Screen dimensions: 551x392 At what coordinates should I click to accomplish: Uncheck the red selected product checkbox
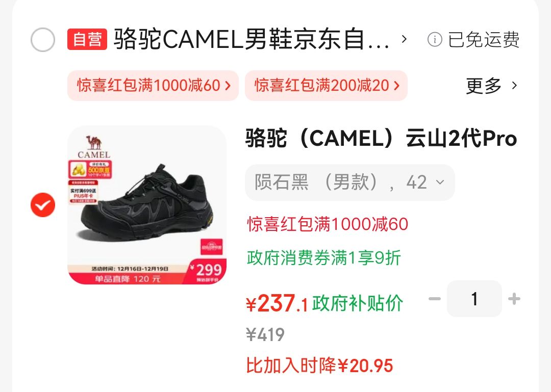(43, 205)
